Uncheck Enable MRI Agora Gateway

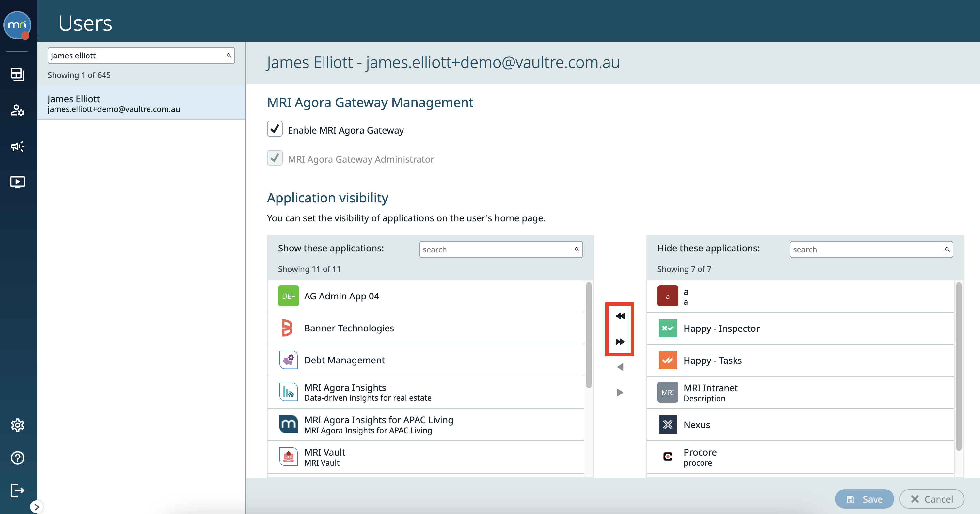click(x=275, y=129)
